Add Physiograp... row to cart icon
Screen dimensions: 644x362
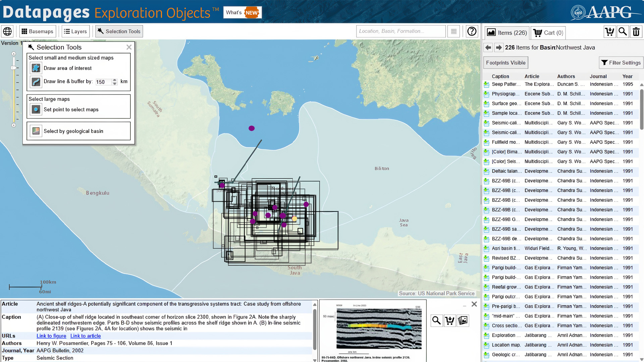[487, 94]
